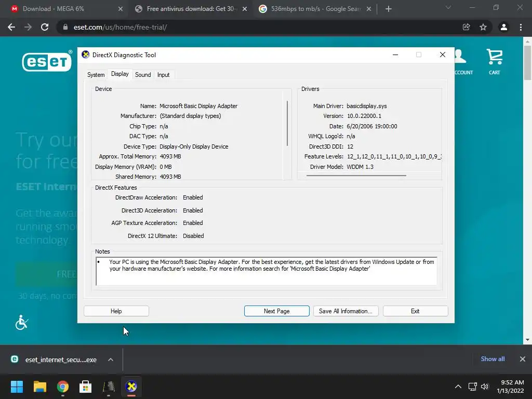The height and width of the screenshot is (399, 532).
Task: Click the Chrome taskbar icon
Action: coord(63,387)
